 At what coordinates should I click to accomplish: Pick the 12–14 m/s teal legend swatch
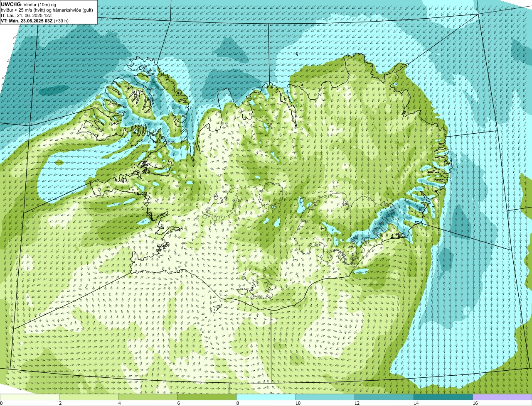[384, 397]
